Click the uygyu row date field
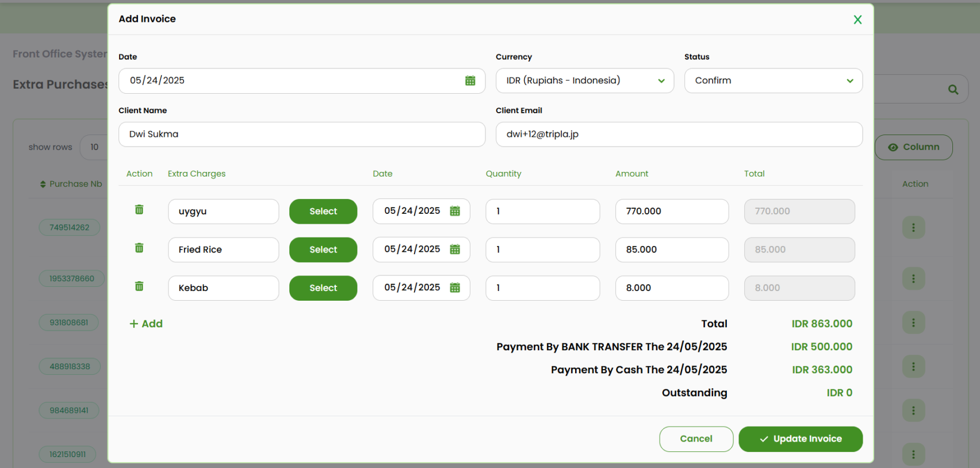The width and height of the screenshot is (980, 468). point(421,211)
